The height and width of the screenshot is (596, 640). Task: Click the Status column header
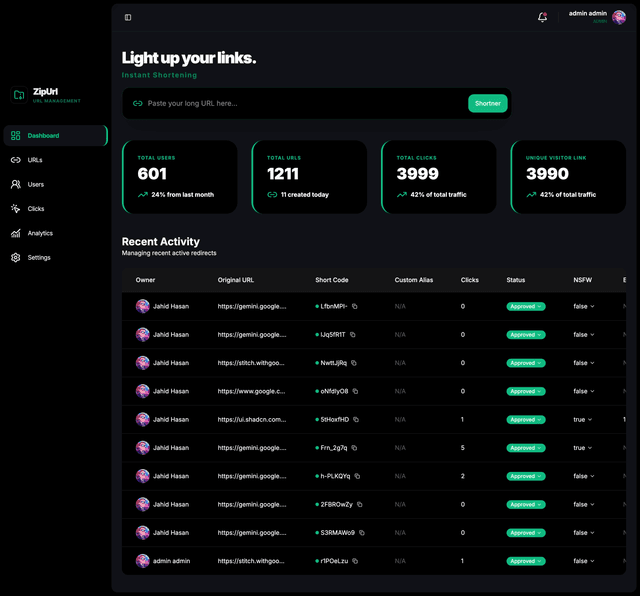(x=516, y=280)
